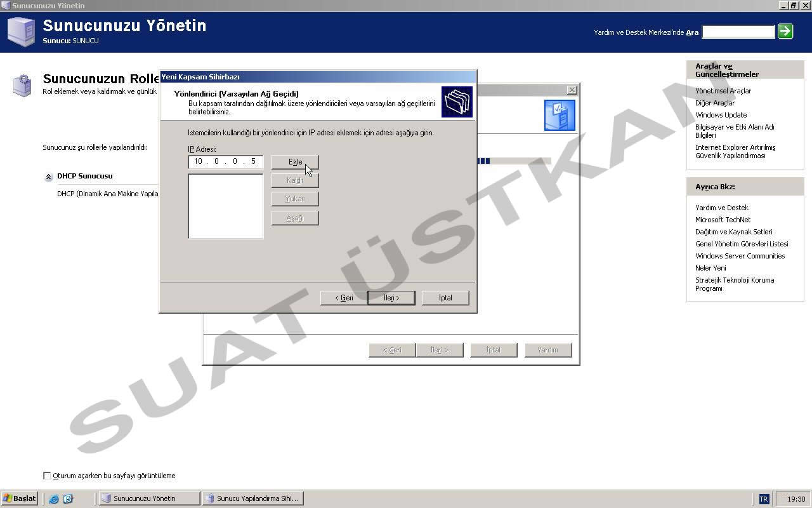
Task: Click the folders icon in scope wizard header
Action: (457, 102)
